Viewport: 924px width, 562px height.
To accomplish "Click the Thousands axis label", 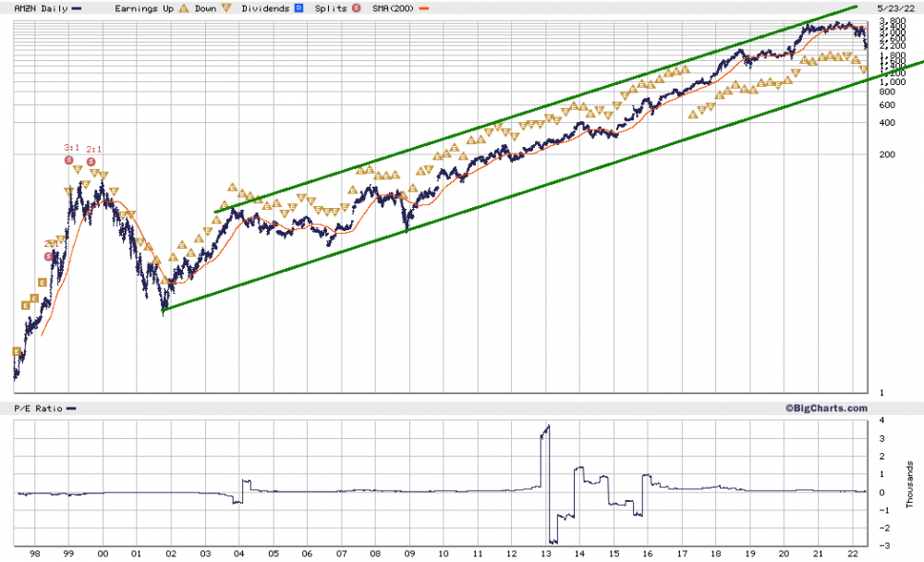I will point(910,484).
